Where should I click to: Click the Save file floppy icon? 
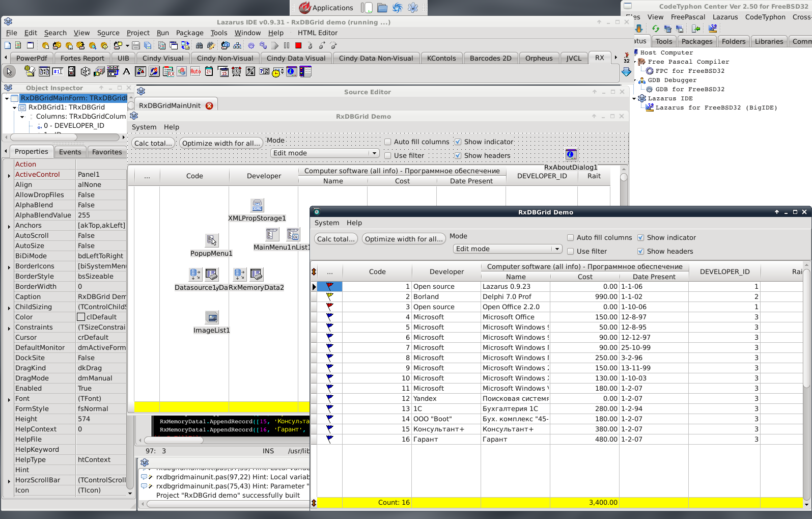click(x=136, y=45)
